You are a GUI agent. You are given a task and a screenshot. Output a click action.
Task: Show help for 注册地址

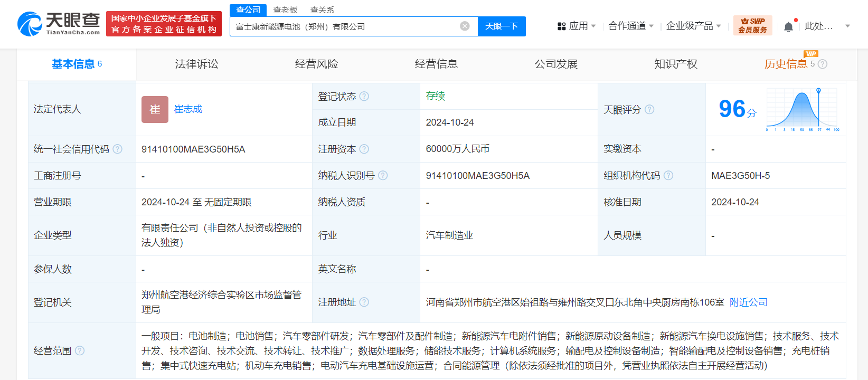point(364,302)
